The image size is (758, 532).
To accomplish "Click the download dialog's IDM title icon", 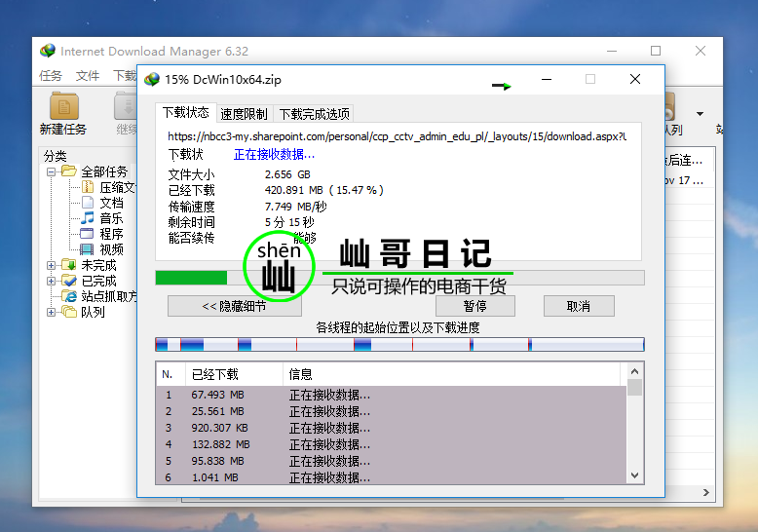I will (x=152, y=79).
